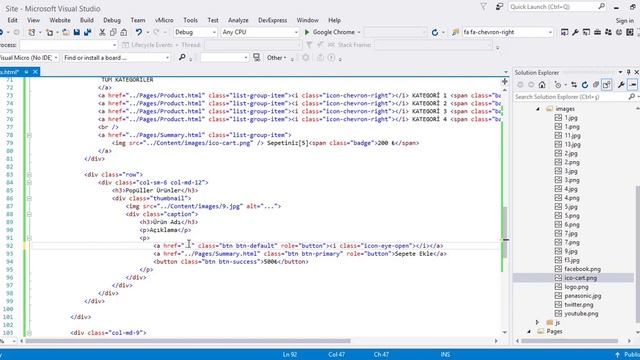
Task: Click the Save All icon
Action: (x=87, y=32)
